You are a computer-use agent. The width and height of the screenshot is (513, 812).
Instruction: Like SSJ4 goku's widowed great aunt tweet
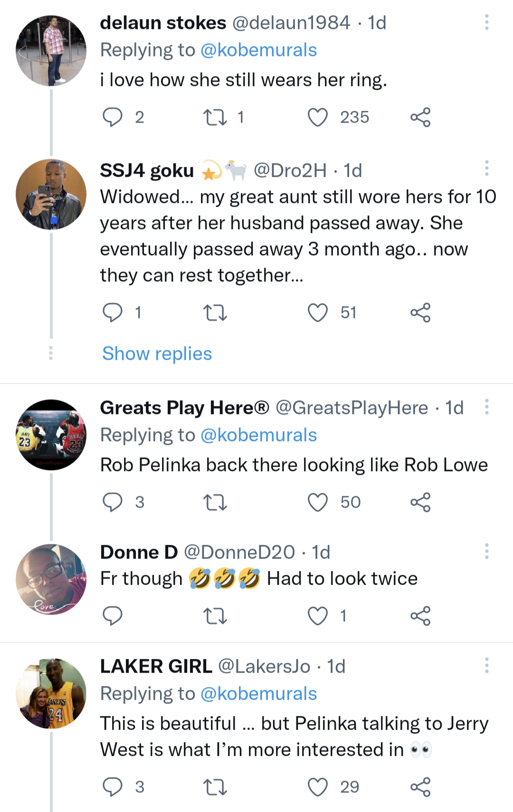coord(317,313)
